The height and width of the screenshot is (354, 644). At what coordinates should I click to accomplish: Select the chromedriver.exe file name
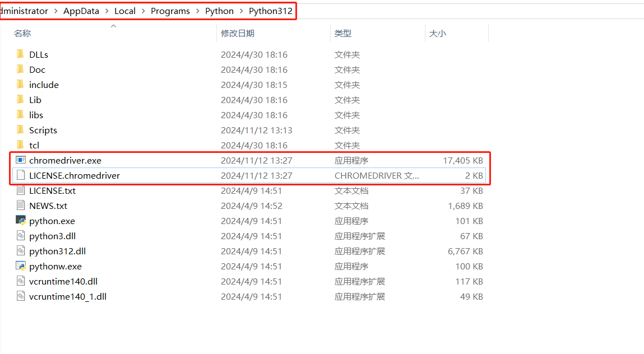[66, 161]
